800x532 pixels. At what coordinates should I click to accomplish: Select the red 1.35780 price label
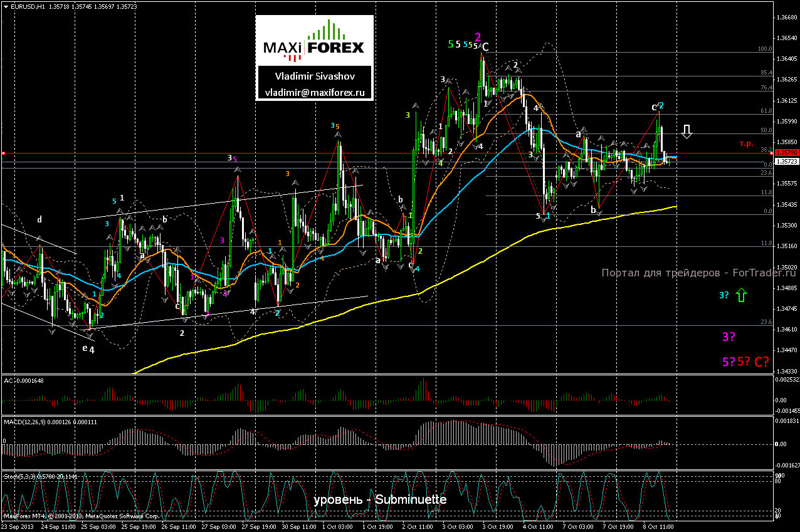(786, 153)
